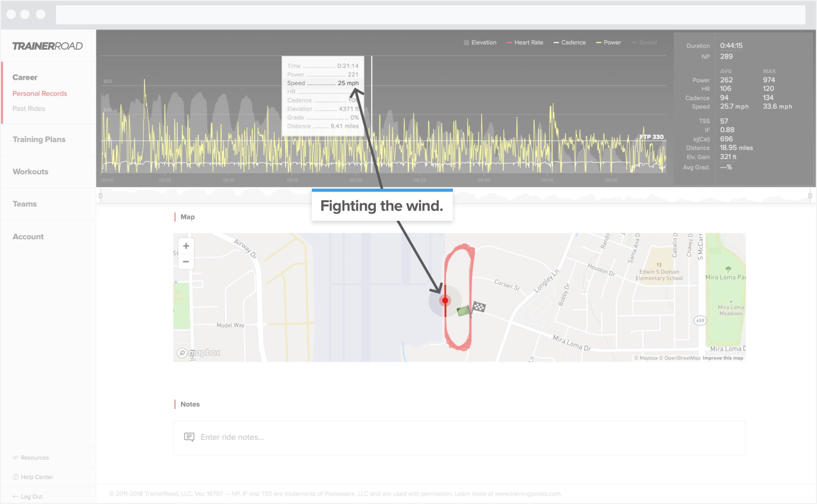
Task: Expand the Workouts section
Action: point(31,171)
